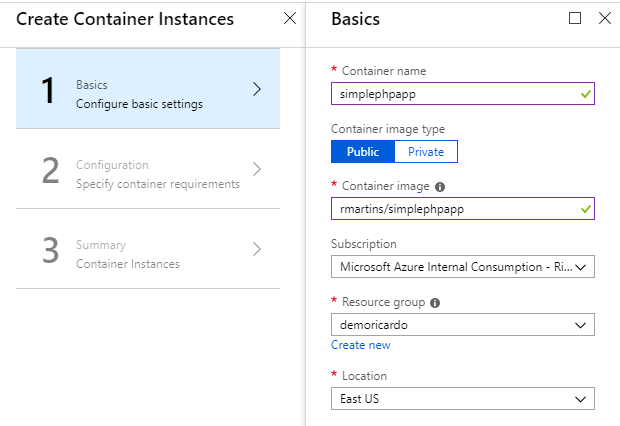Select Public container image type

click(x=363, y=151)
